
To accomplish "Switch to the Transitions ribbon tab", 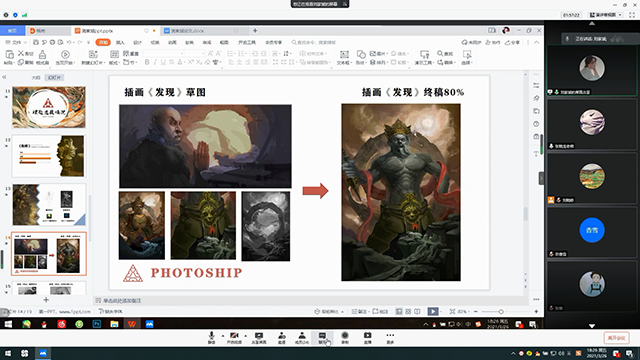I will [155, 42].
